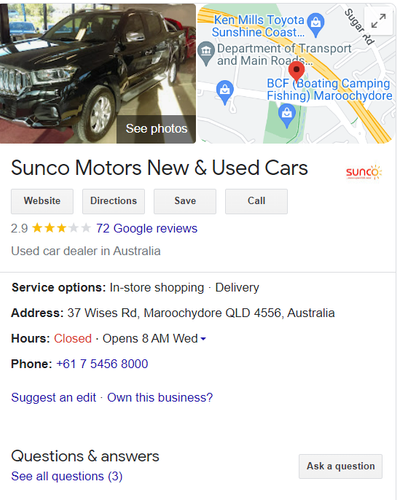
Task: Click Own this business? link
Action: tap(160, 397)
